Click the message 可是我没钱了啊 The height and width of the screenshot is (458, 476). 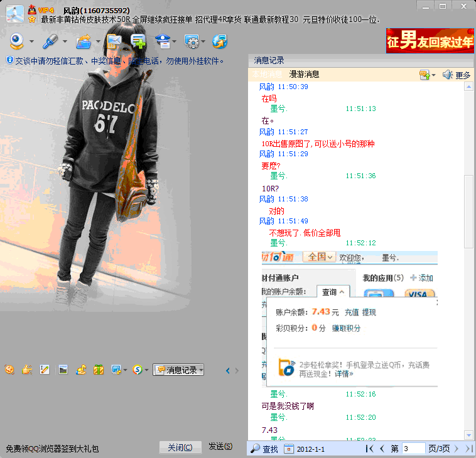(288, 406)
